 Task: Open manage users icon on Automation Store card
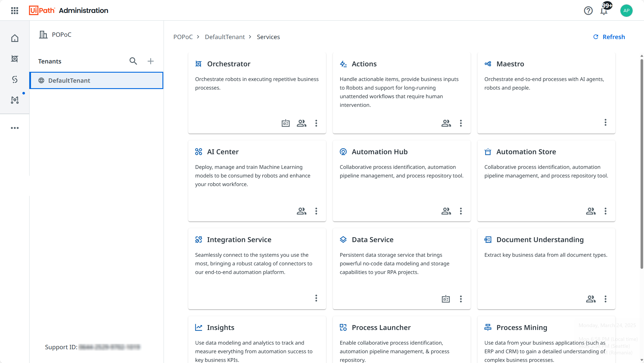click(x=591, y=211)
